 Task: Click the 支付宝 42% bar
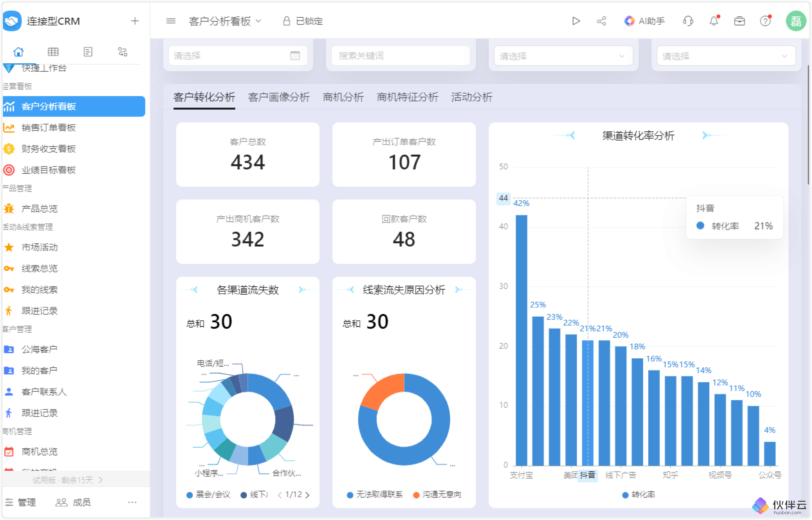tap(521, 340)
